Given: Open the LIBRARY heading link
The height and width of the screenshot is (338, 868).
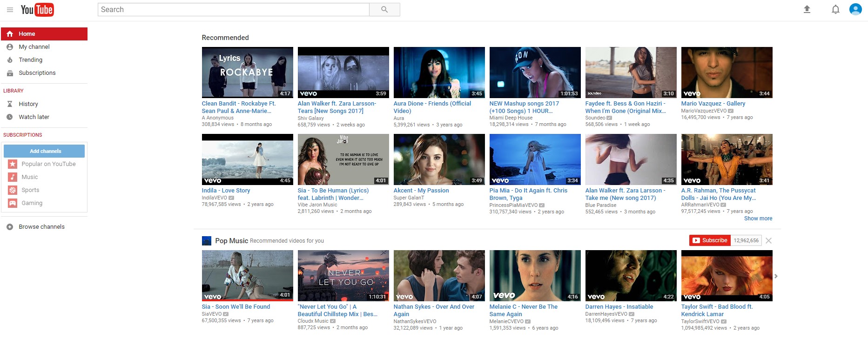Looking at the screenshot, I should [13, 91].
